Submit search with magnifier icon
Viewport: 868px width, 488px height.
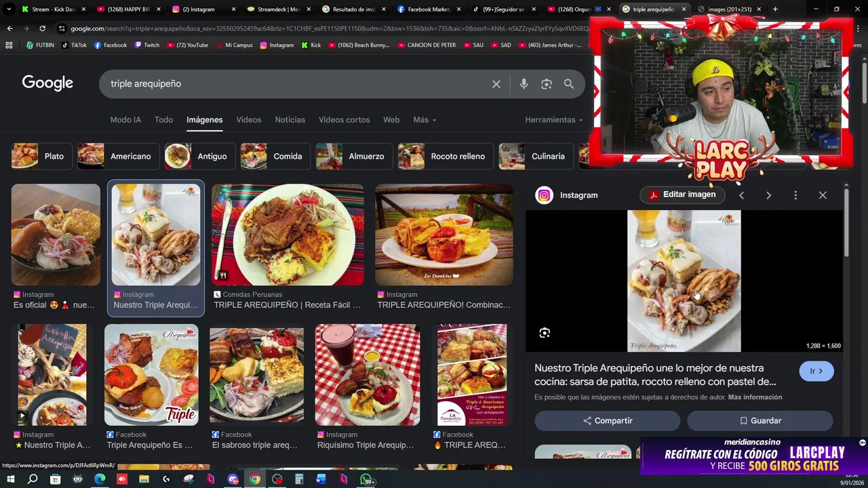569,84
